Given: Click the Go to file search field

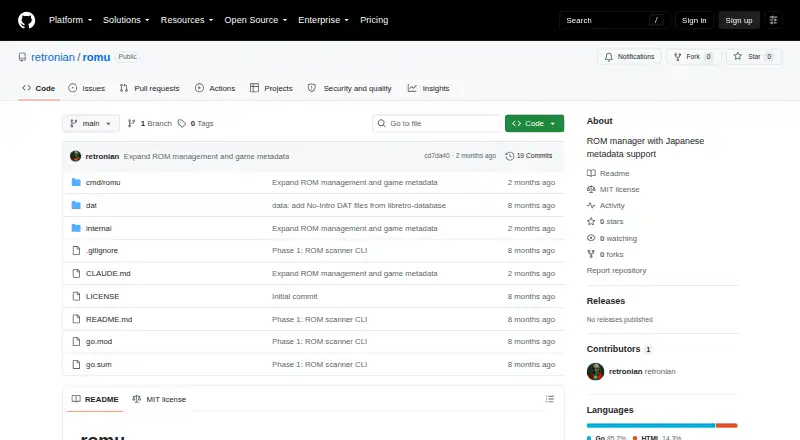Looking at the screenshot, I should pyautogui.click(x=437, y=124).
